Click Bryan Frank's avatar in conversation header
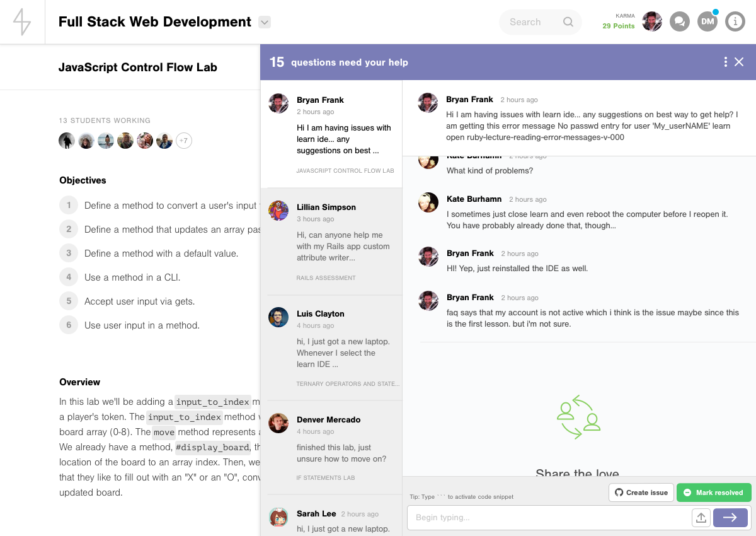Image resolution: width=756 pixels, height=536 pixels. point(428,103)
